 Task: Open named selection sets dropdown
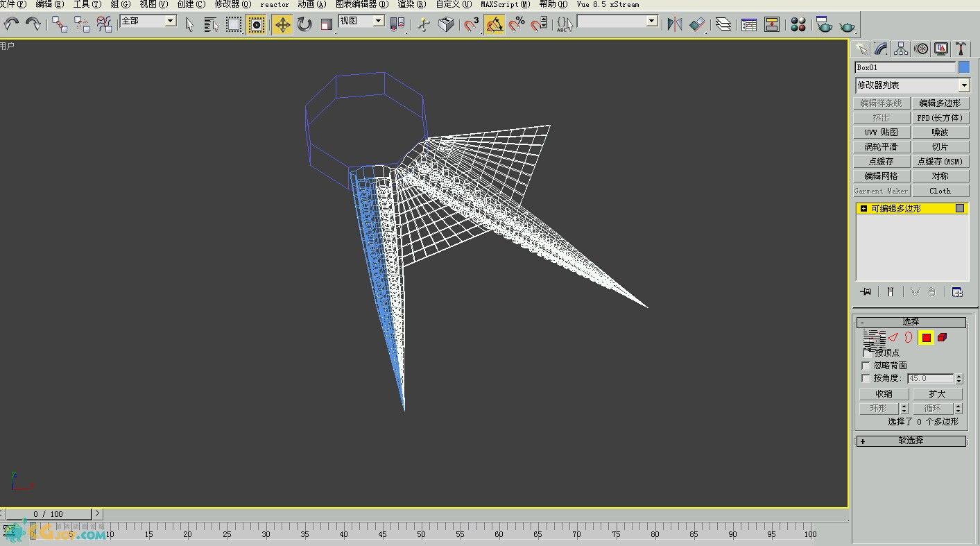pos(617,21)
